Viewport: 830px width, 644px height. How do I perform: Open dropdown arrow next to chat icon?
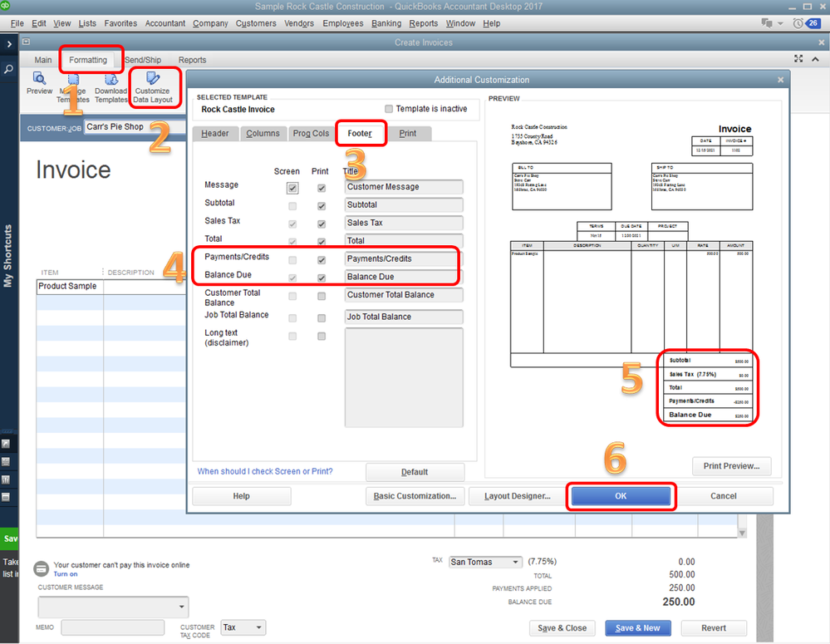(780, 23)
